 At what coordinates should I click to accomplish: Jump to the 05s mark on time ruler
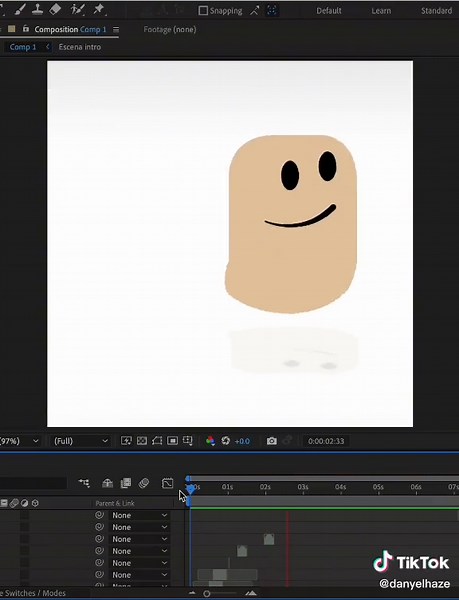tap(378, 487)
